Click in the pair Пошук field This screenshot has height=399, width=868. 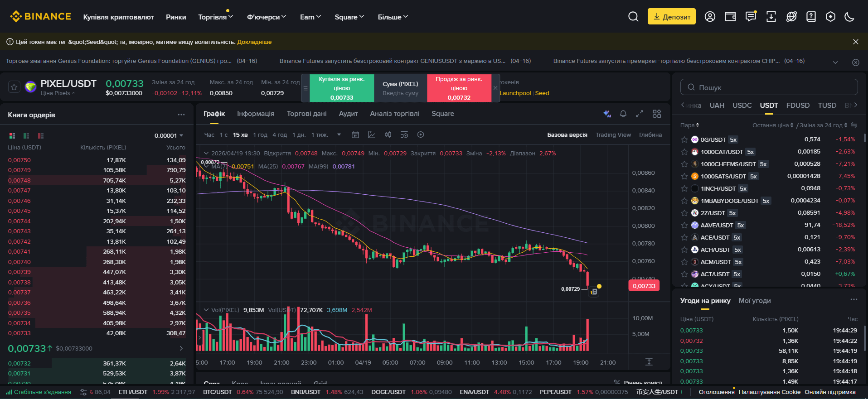[769, 87]
